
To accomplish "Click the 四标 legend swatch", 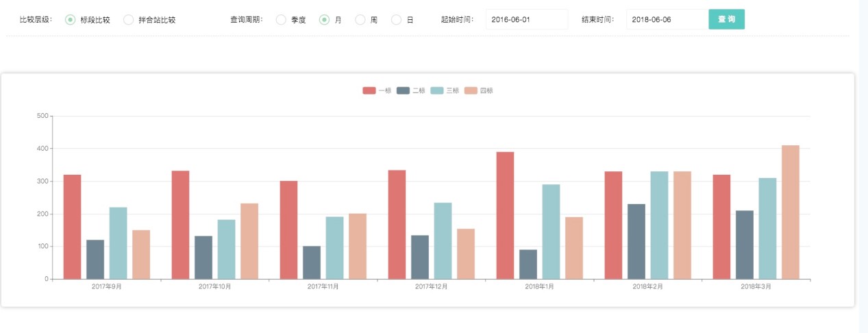I will [x=471, y=90].
